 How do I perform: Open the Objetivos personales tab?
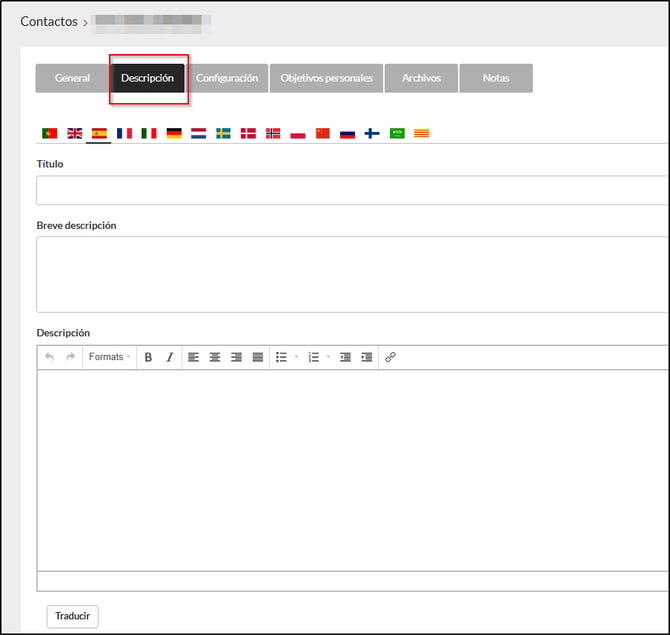click(326, 78)
